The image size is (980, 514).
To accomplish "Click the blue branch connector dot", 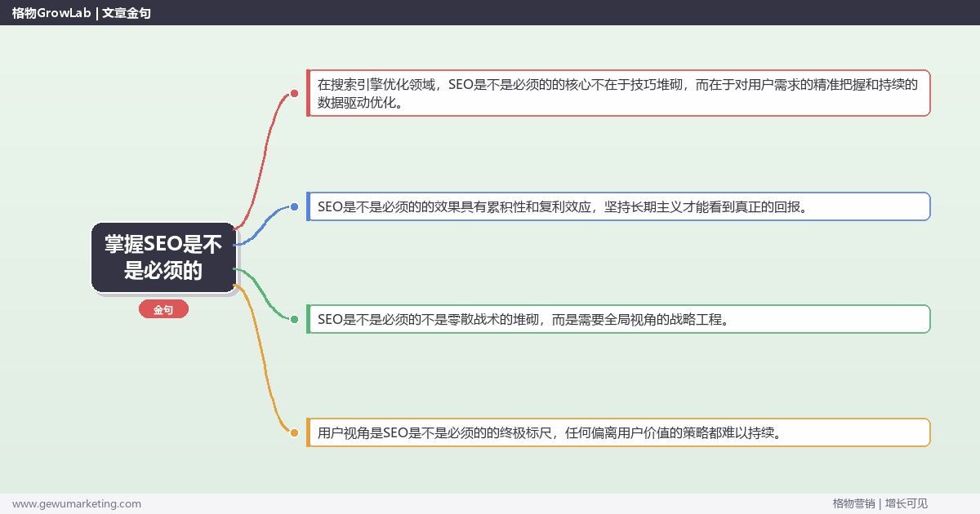I will coord(294,207).
